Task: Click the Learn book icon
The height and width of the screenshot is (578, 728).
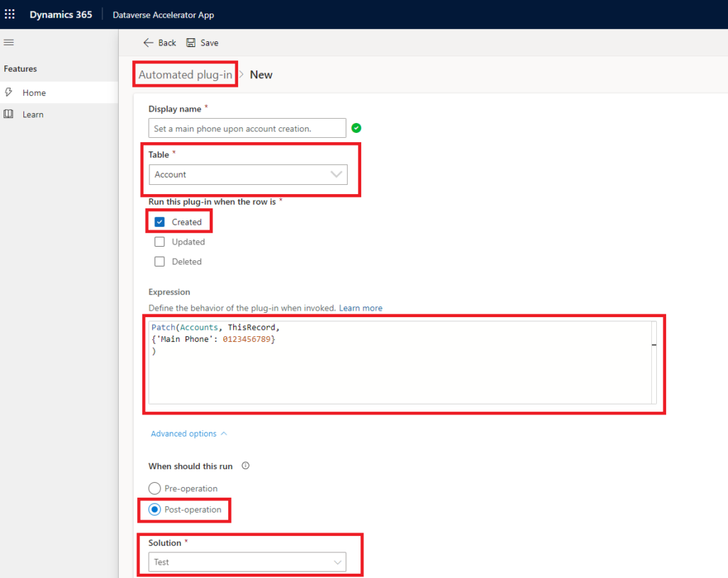Action: [9, 114]
